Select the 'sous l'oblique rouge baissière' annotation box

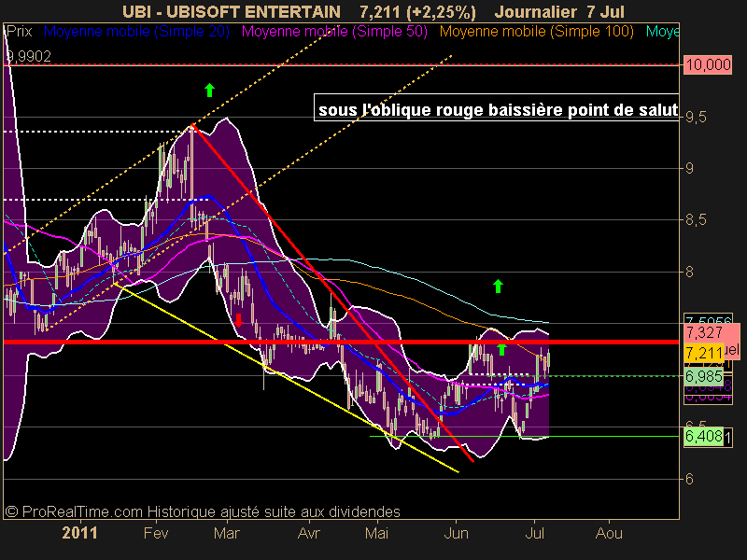coord(497,107)
